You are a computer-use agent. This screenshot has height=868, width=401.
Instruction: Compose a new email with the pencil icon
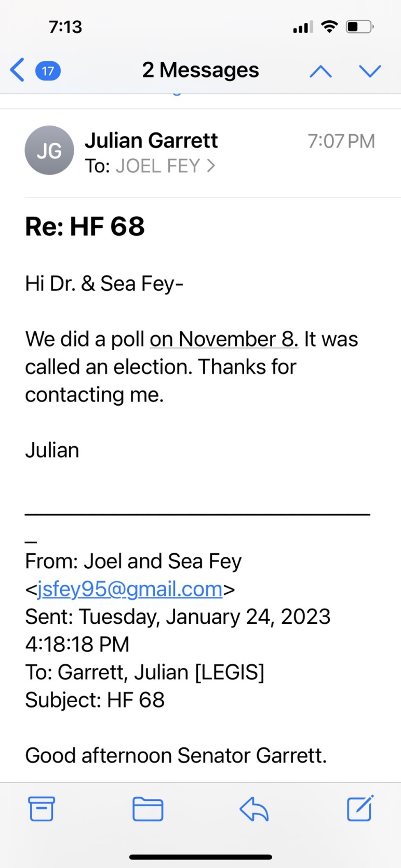tap(360, 808)
